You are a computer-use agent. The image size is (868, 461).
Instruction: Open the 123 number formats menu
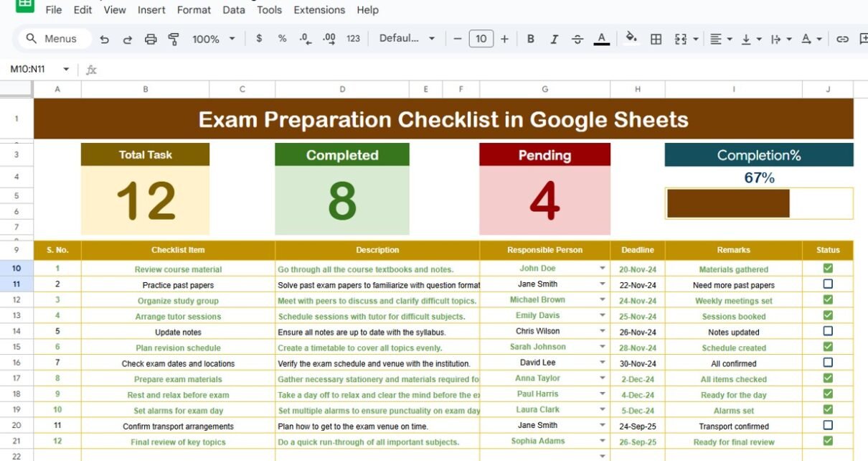pos(353,39)
